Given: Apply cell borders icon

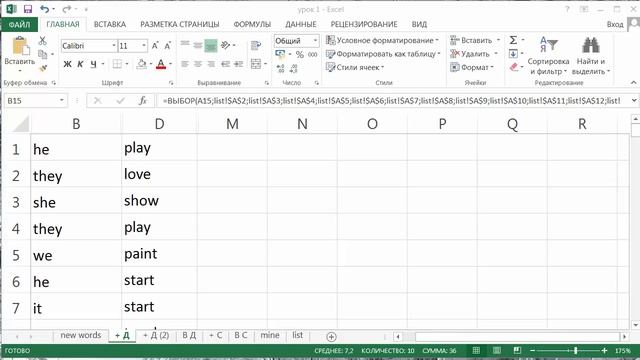Looking at the screenshot, I should tap(117, 64).
